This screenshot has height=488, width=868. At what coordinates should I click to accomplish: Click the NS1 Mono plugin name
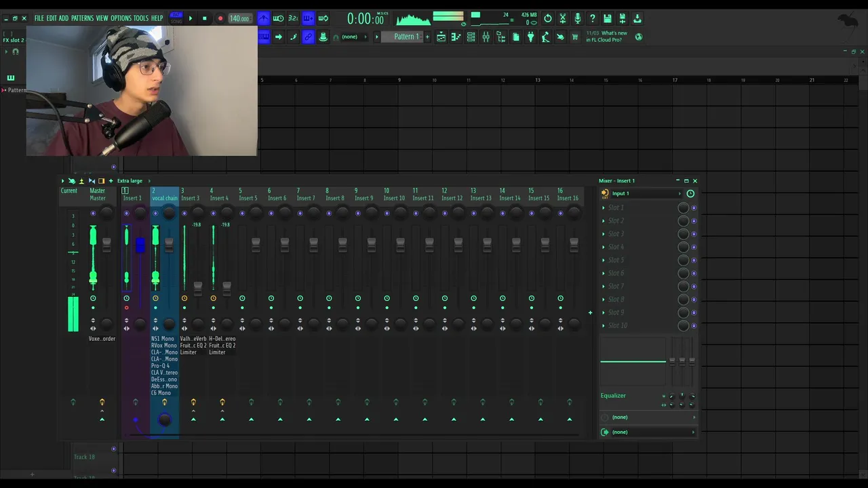click(163, 339)
